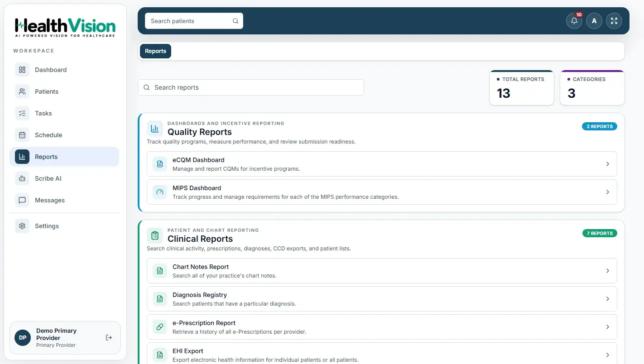Toggle fullscreen with the expand icon
The image size is (644, 364).
pyautogui.click(x=614, y=21)
